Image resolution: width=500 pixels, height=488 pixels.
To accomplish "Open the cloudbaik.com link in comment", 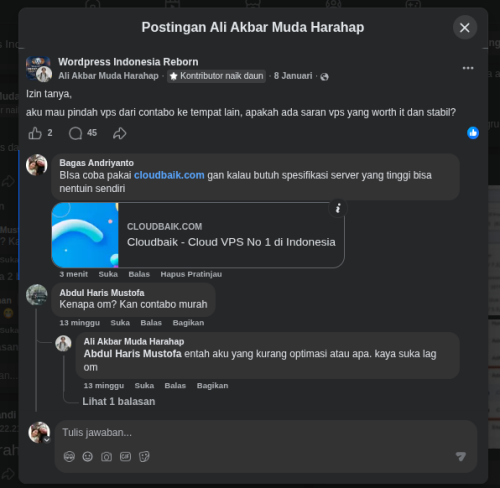I will tap(169, 175).
